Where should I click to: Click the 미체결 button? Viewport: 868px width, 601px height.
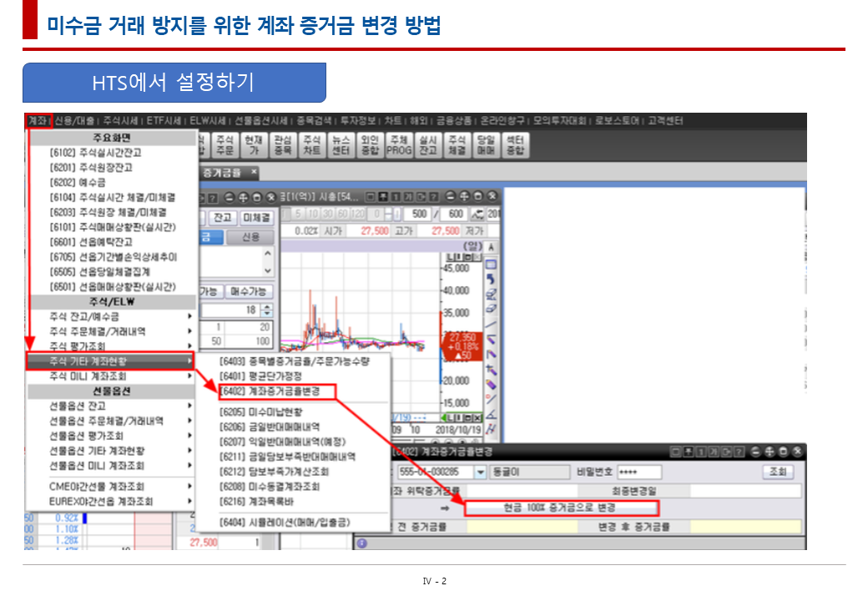[x=256, y=218]
